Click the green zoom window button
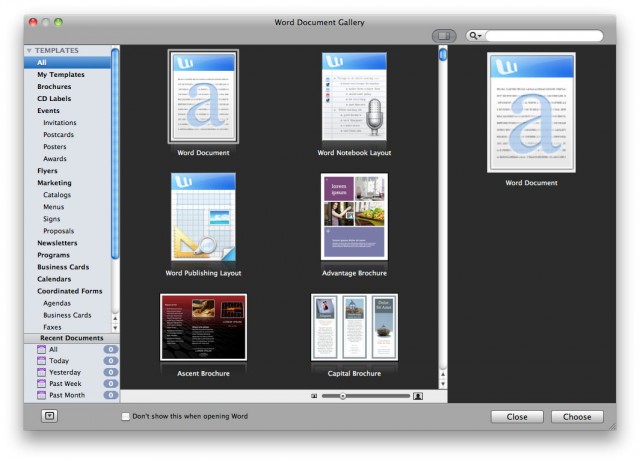 [58, 22]
